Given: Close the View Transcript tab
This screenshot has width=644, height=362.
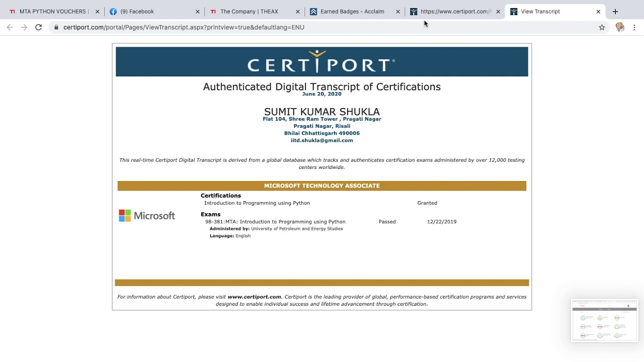Looking at the screenshot, I should [x=598, y=12].
